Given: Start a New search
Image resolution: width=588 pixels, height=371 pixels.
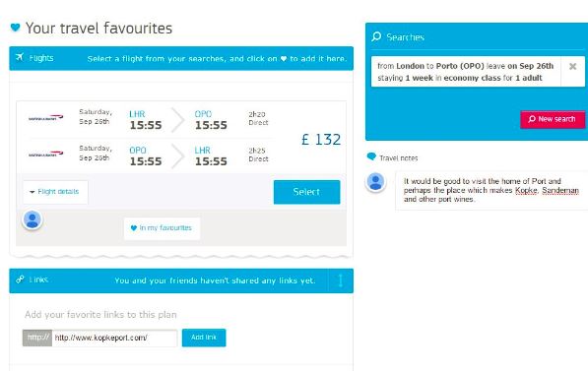Looking at the screenshot, I should point(553,119).
